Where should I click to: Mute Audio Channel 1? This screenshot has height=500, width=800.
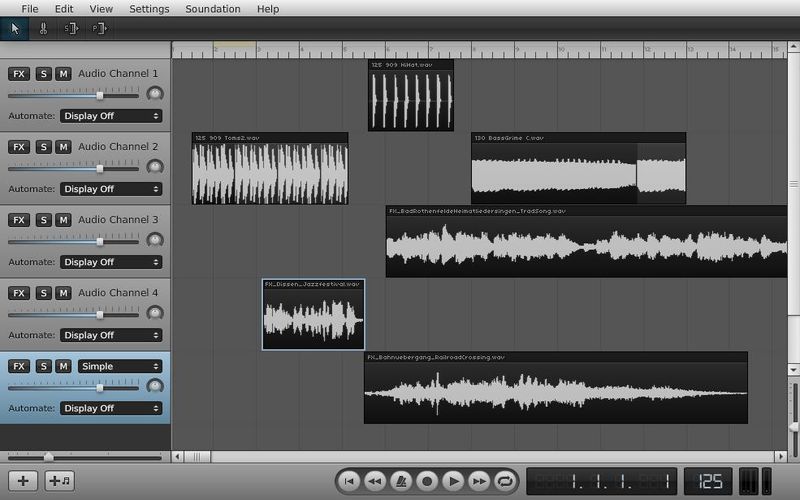pyautogui.click(x=63, y=74)
